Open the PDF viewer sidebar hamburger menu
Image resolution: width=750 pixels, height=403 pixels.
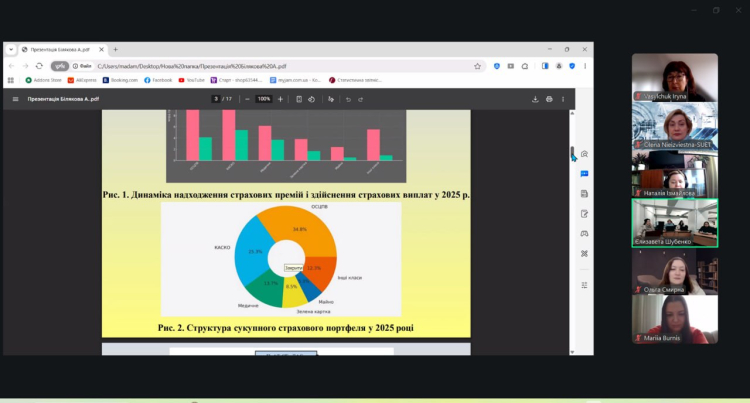(15, 99)
